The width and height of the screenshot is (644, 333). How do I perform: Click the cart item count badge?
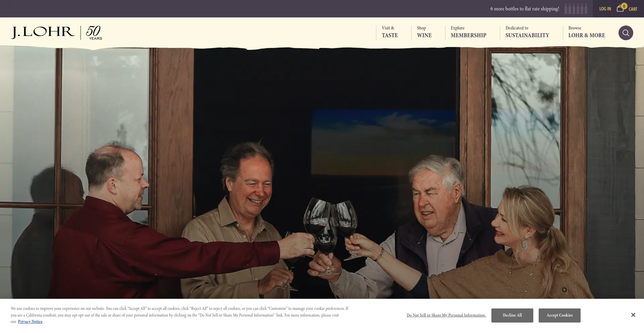pos(624,6)
